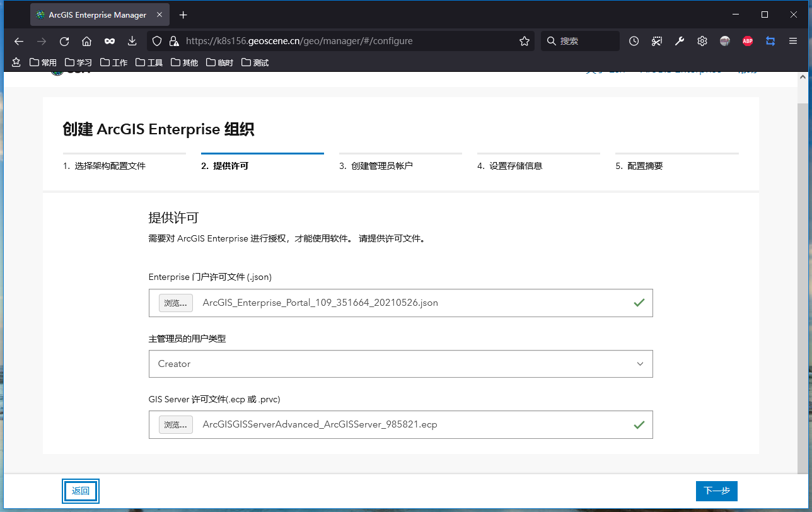Go to step 3 创建管理员帐户
The height and width of the screenshot is (512, 812).
400,163
